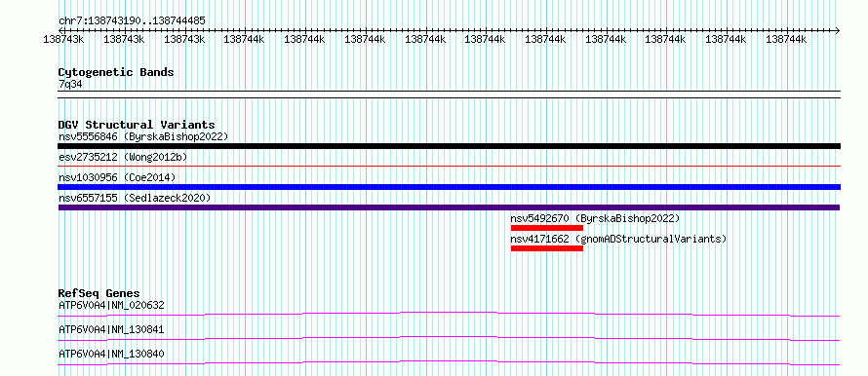
Task: Click the thin red esv2735212 variant line
Action: tap(449, 166)
